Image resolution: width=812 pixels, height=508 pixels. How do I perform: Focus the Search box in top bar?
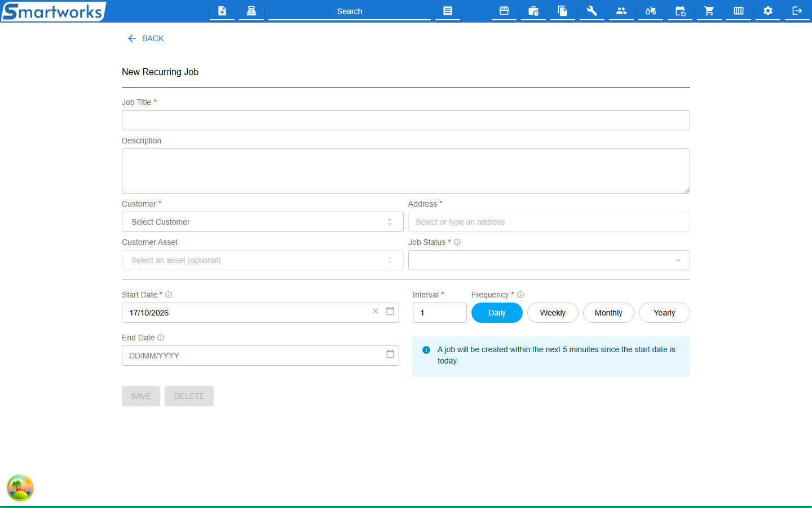[x=350, y=11]
